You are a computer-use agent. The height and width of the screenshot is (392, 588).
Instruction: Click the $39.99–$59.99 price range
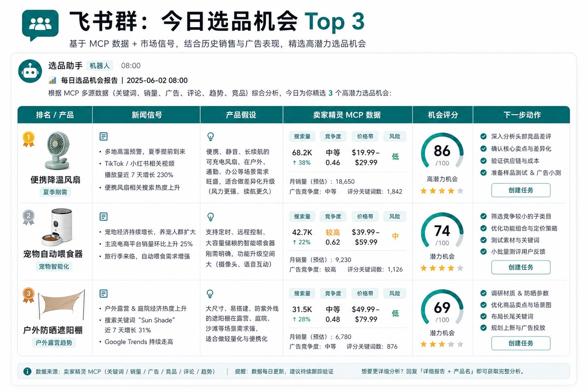coord(365,237)
